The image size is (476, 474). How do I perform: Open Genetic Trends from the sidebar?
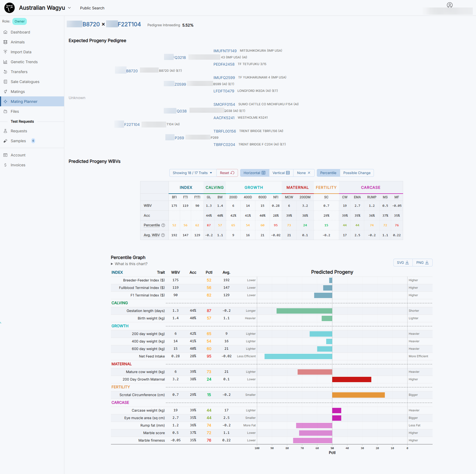click(x=24, y=62)
